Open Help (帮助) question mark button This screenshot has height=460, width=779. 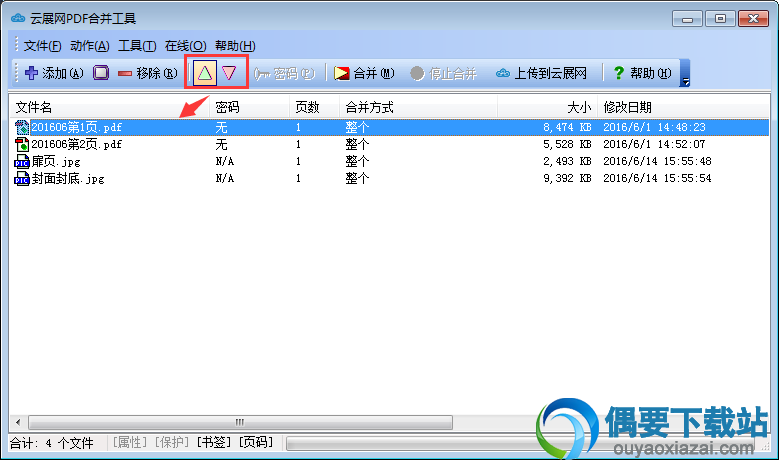pos(642,74)
